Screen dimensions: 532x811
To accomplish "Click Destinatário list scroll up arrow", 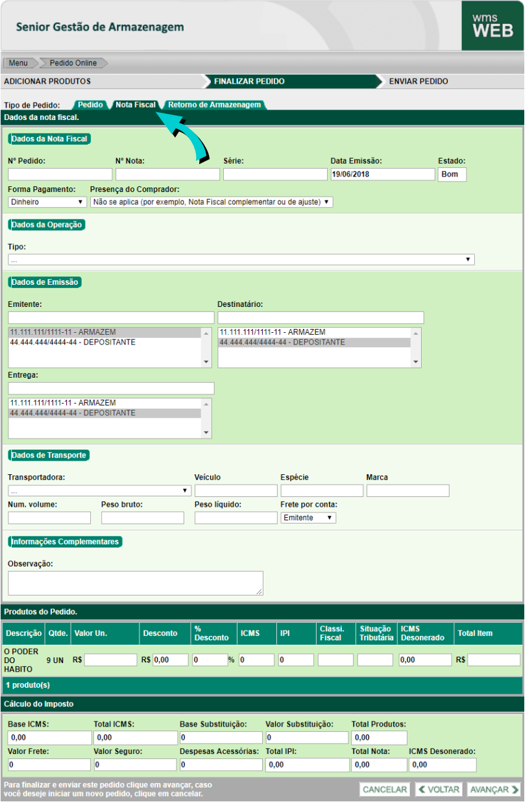I will (416, 332).
